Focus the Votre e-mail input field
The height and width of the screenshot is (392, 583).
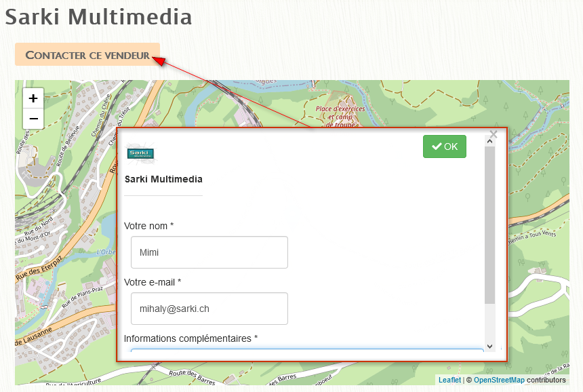pyautogui.click(x=209, y=309)
